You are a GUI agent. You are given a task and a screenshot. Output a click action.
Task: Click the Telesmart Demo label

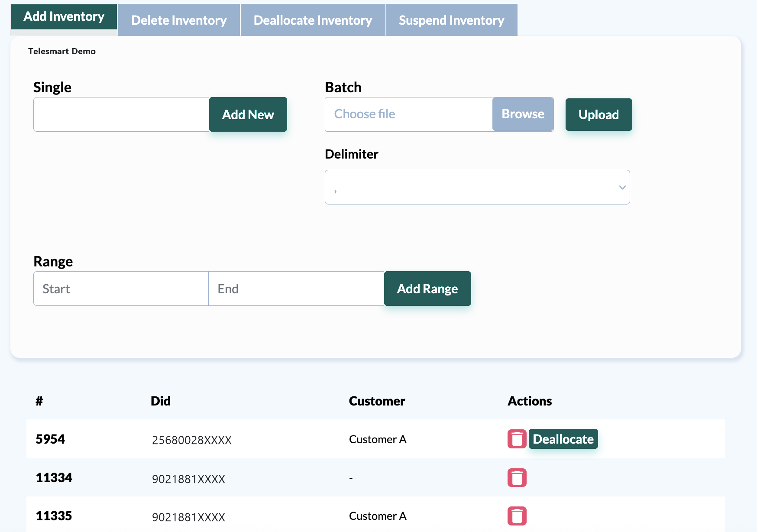[62, 51]
